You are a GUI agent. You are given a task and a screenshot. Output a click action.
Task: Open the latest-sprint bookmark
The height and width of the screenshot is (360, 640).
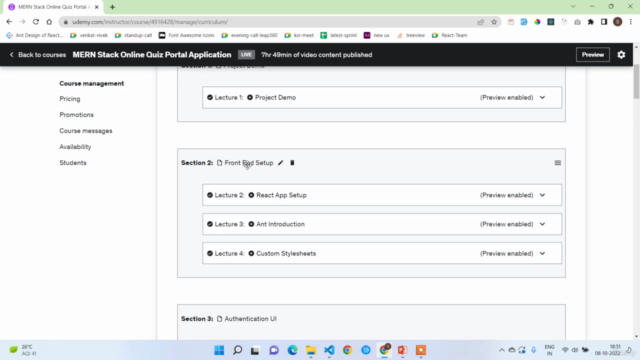click(x=339, y=35)
